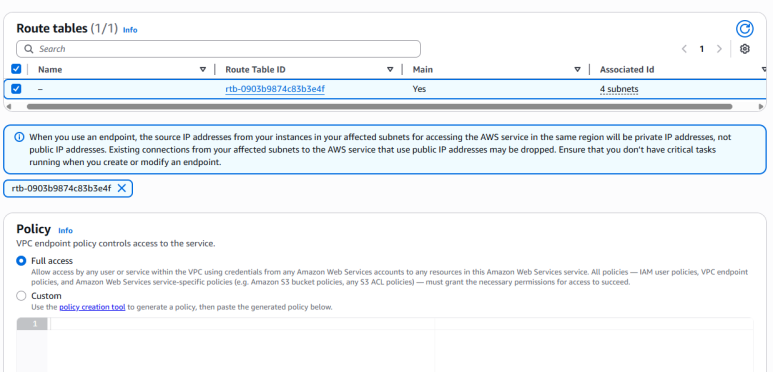The height and width of the screenshot is (372, 773).
Task: Sort by the Main column arrow
Action: (x=577, y=69)
